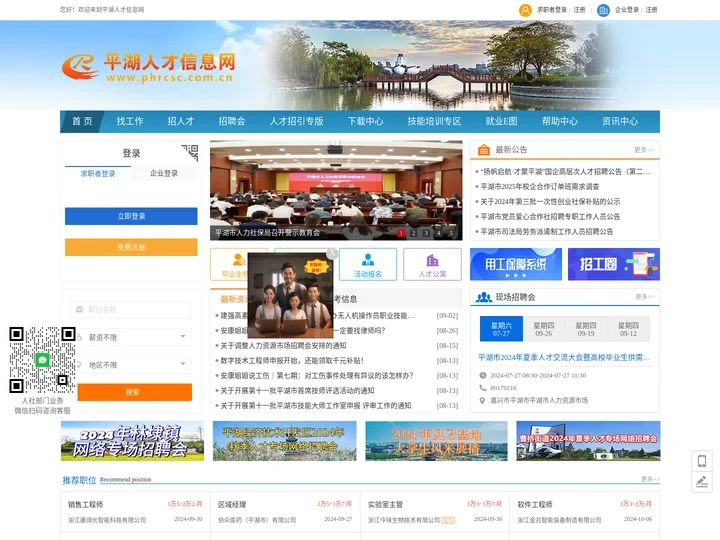Viewport: 720px width, 540px height.
Task: Go to carousel slide 1
Action: click(401, 233)
